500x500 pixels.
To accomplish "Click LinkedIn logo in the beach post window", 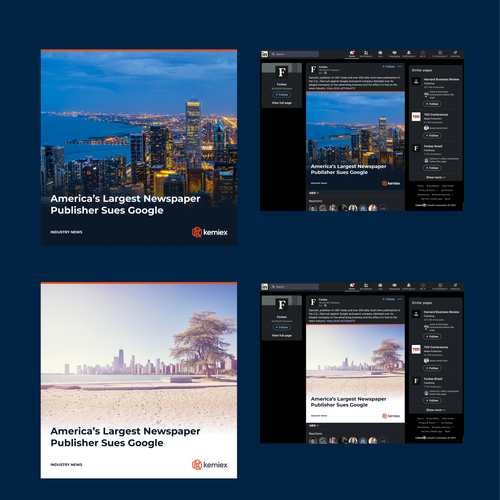I will 265,287.
